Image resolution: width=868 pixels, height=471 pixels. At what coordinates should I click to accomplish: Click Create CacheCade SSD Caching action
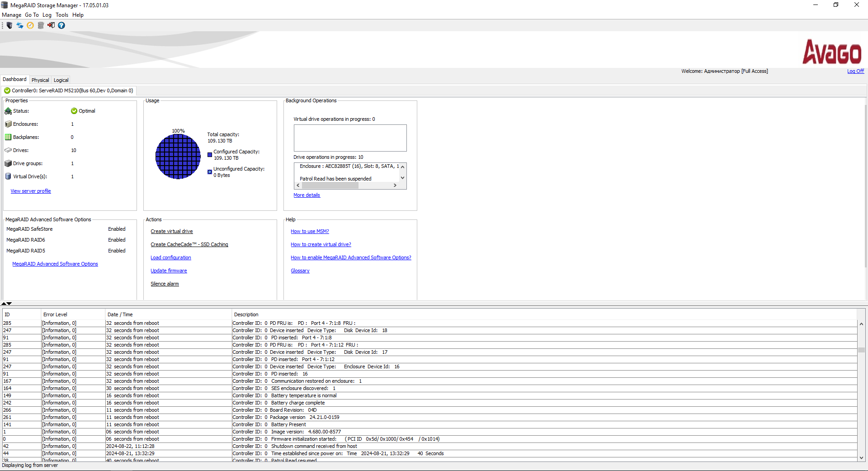coord(189,244)
